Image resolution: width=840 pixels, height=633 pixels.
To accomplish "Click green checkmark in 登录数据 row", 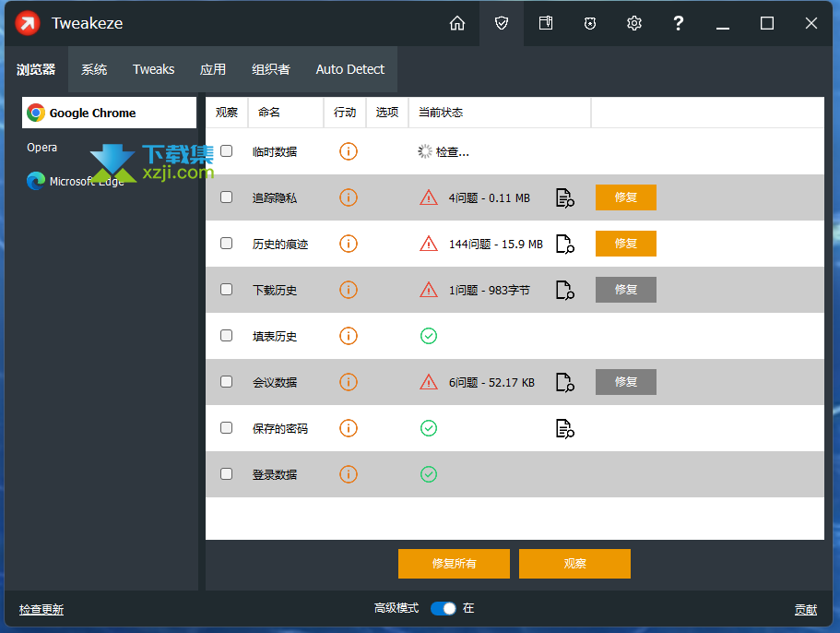I will tap(429, 474).
